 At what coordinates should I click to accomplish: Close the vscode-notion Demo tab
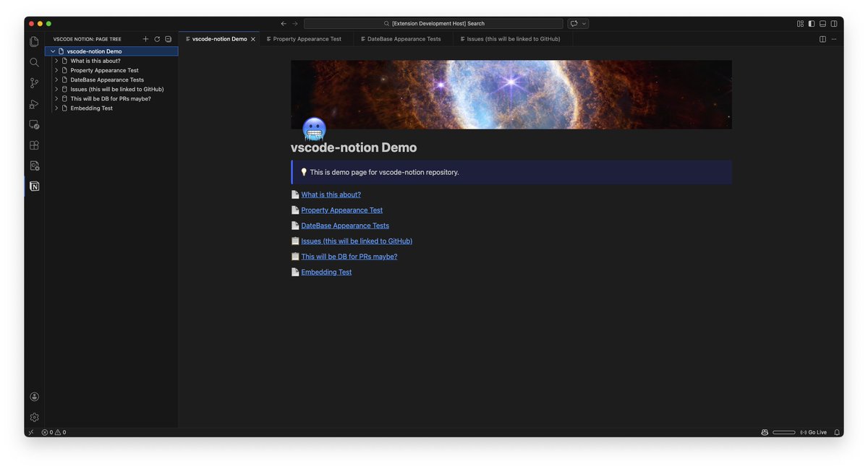pos(253,39)
